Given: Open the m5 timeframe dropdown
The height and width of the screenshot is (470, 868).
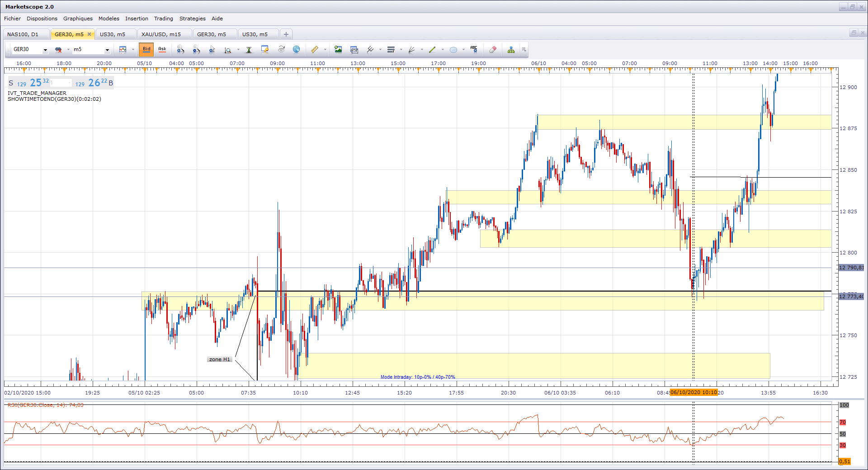Looking at the screenshot, I should click(107, 50).
